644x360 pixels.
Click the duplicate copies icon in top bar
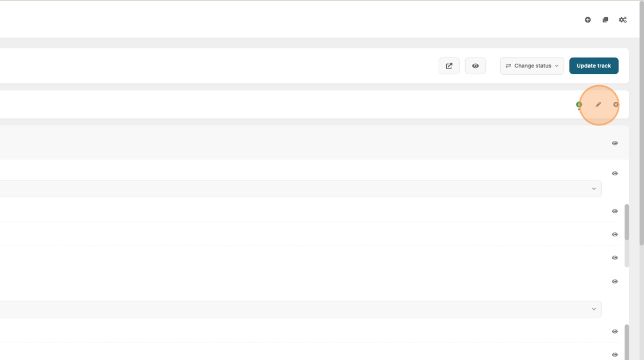point(605,20)
